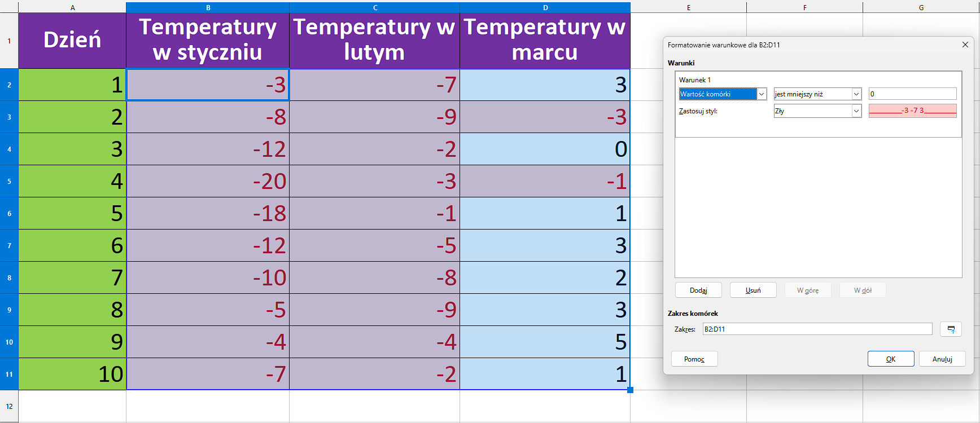This screenshot has width=980, height=423.
Task: Select row 12 header
Action: [9, 406]
